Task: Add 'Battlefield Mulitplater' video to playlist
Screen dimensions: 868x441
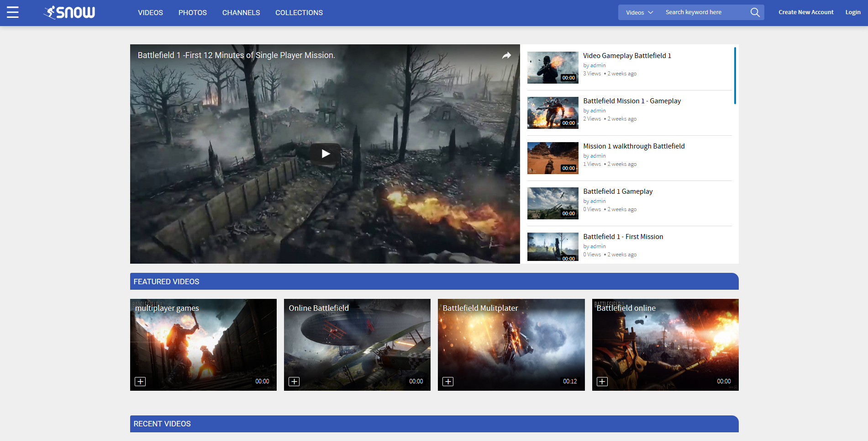Action: pyautogui.click(x=448, y=382)
